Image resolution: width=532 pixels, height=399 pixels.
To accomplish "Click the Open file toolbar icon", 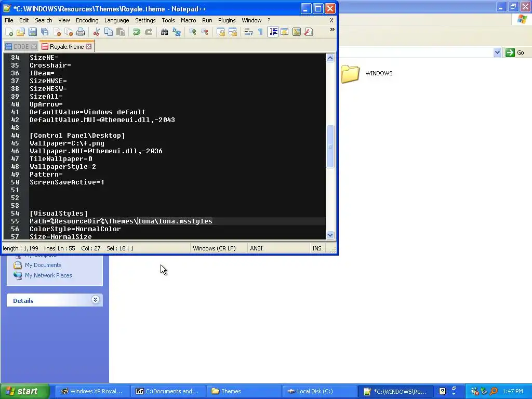I will [x=21, y=32].
